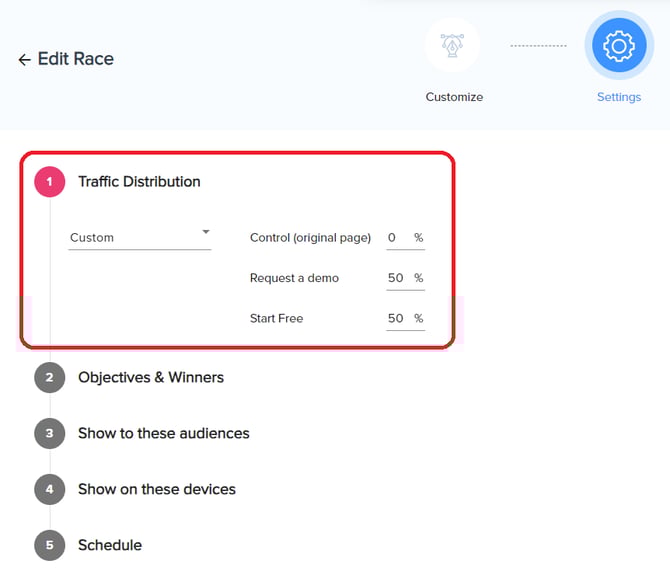Viewport: 670px width, 578px height.
Task: Expand Show on these devices section
Action: pyautogui.click(x=157, y=490)
